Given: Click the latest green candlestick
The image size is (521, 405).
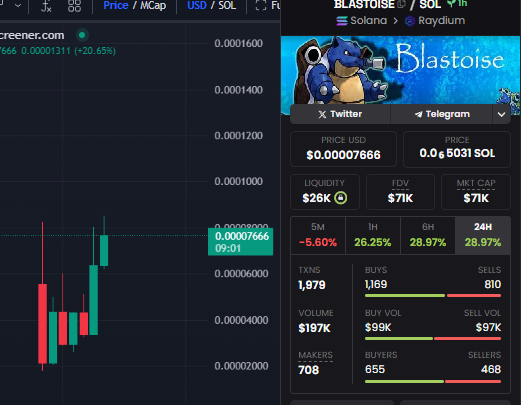Looking at the screenshot, I should [104, 250].
